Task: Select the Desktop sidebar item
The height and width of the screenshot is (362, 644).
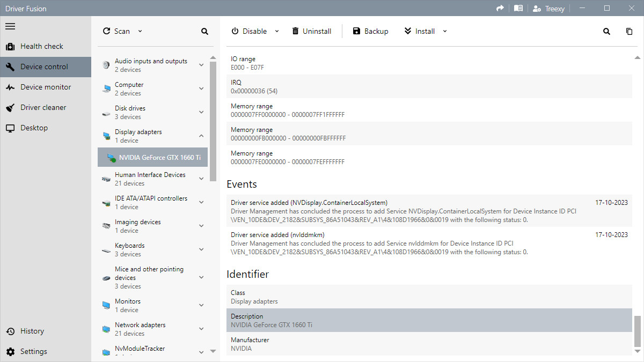Action: click(x=34, y=128)
